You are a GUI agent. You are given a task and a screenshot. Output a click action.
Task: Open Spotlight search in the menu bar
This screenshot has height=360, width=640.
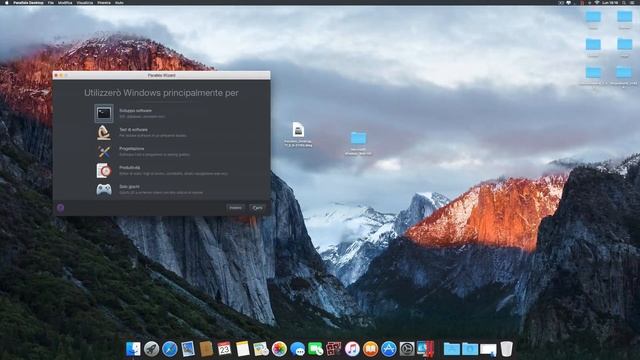pos(624,2)
